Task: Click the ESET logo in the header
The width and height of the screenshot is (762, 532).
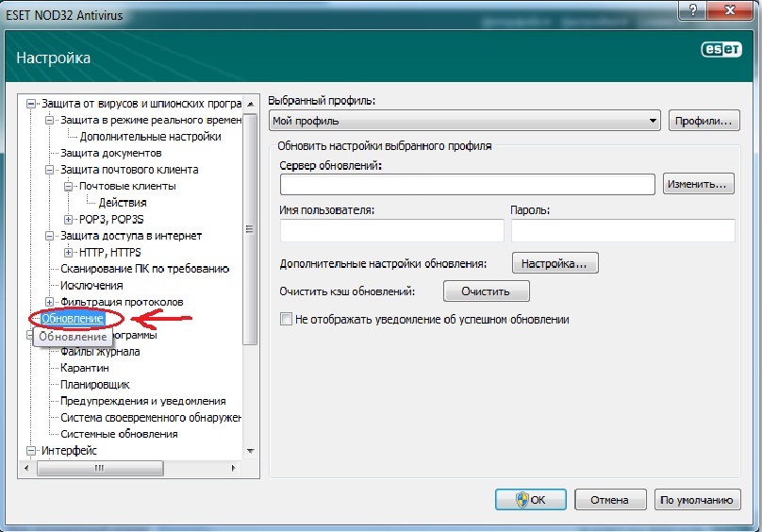Action: click(721, 49)
